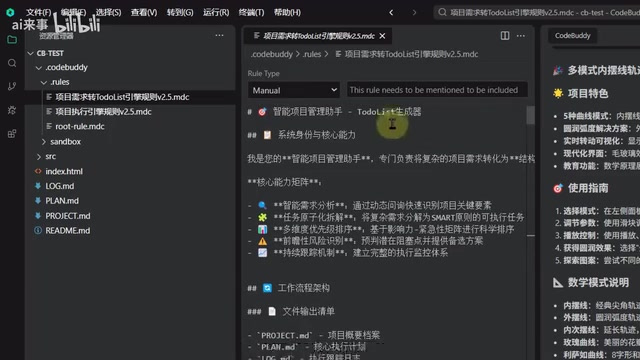This screenshot has width=640, height=360.
Task: Open README.md in explorer
Action: tap(68, 231)
